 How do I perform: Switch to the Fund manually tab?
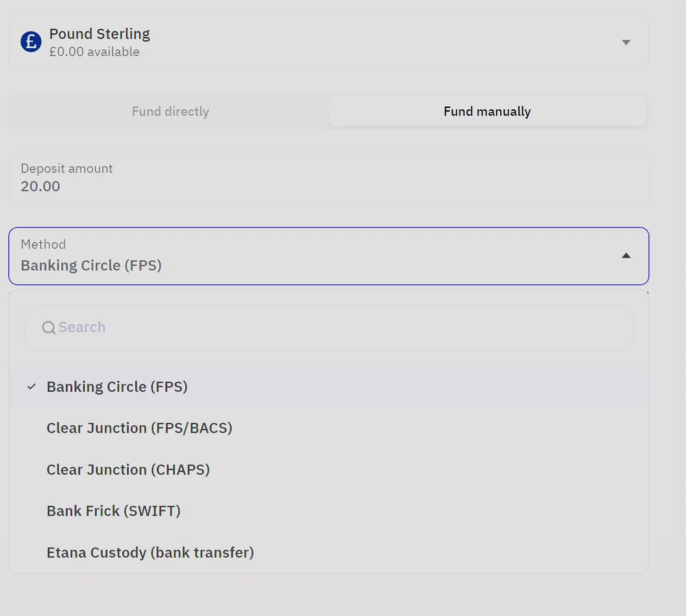tap(487, 111)
